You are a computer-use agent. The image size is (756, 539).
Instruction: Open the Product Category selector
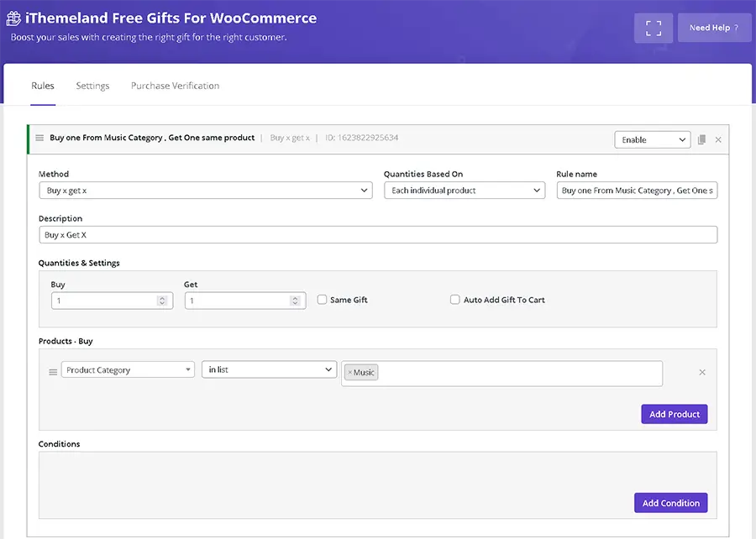point(128,370)
